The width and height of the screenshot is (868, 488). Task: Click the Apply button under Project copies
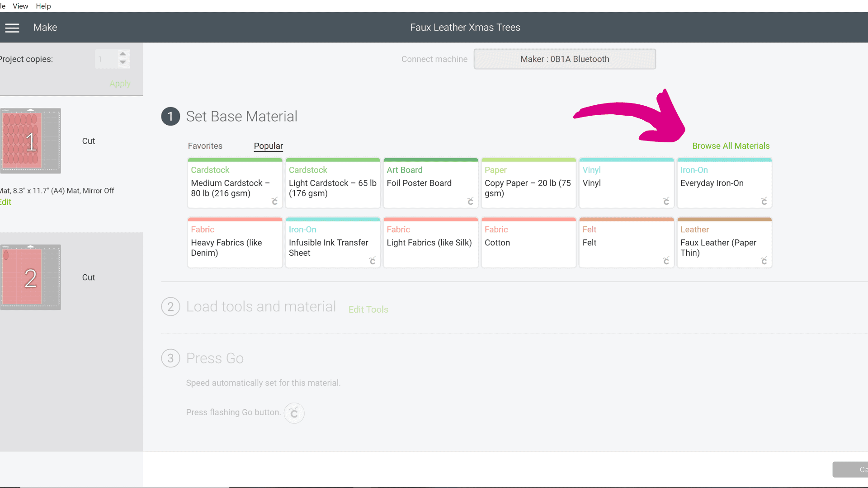pos(119,83)
